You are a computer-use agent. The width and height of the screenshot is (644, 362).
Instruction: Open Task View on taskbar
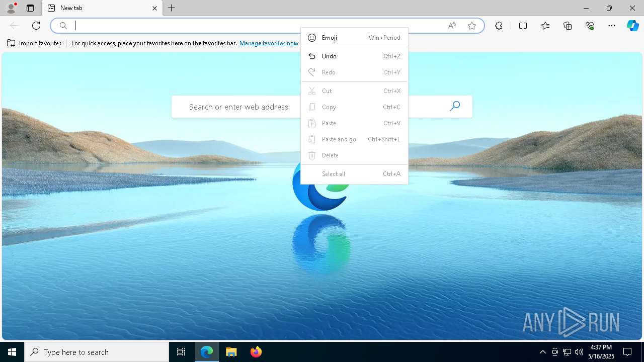tap(181, 352)
